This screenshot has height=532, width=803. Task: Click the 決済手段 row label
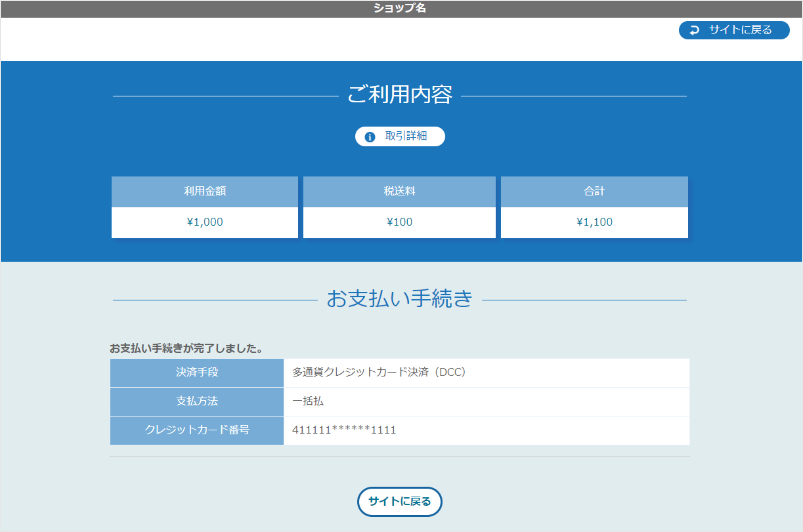coord(197,373)
